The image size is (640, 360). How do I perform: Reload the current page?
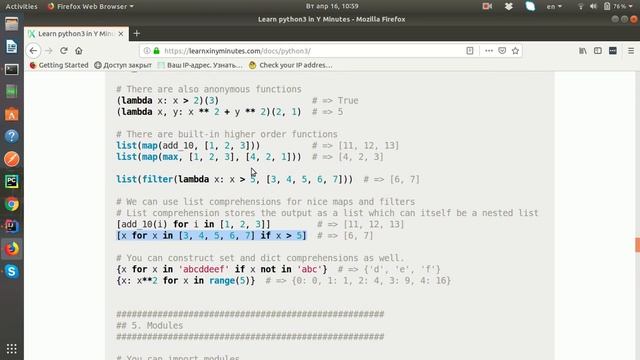click(x=64, y=51)
